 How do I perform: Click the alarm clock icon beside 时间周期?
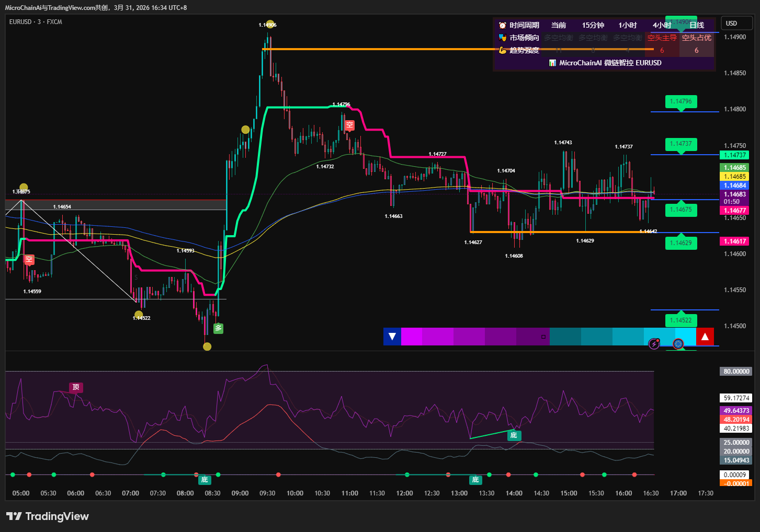click(503, 25)
